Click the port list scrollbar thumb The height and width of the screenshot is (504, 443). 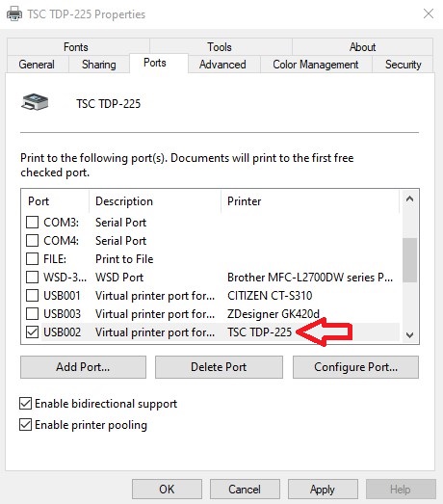point(409,260)
